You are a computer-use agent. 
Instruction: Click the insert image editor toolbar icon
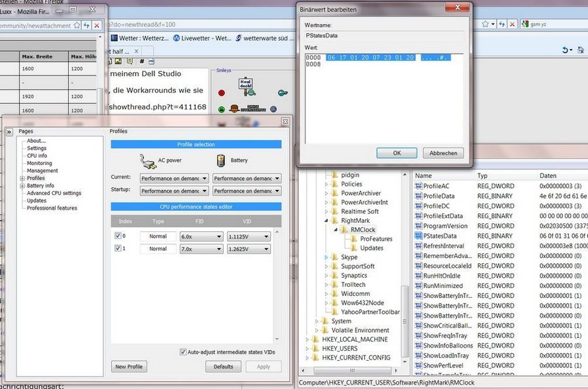(x=118, y=61)
